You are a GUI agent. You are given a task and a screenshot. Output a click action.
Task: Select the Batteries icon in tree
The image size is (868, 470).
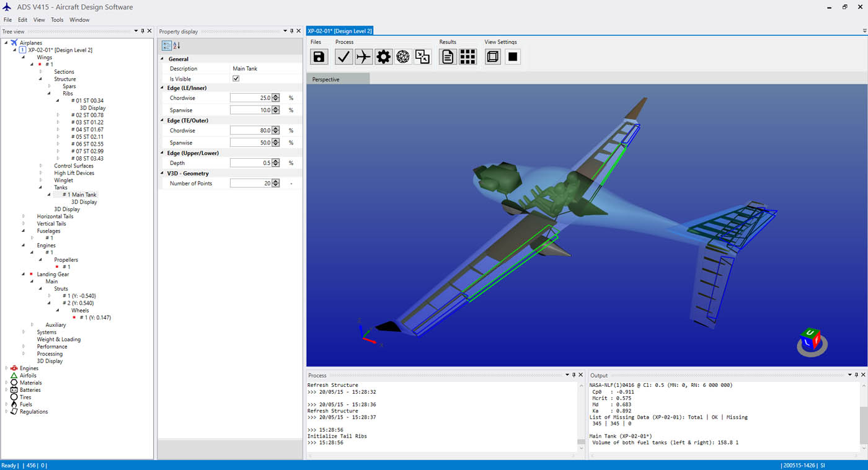pos(14,390)
